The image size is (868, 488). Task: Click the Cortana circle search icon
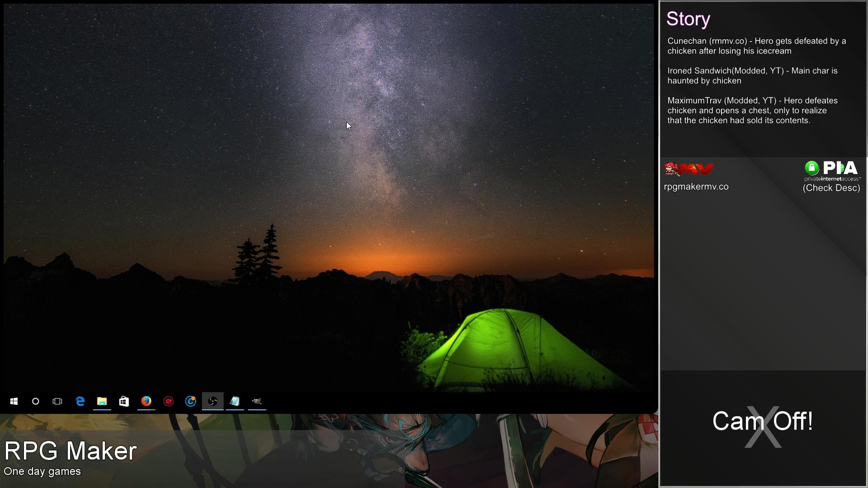[x=36, y=401]
